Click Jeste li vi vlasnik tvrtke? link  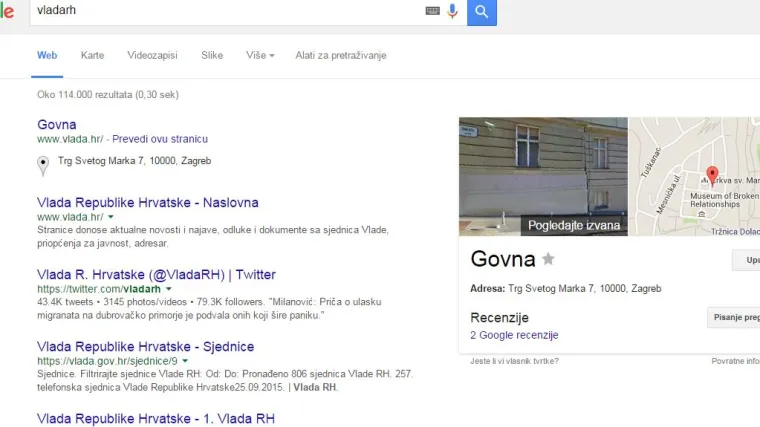tap(514, 361)
